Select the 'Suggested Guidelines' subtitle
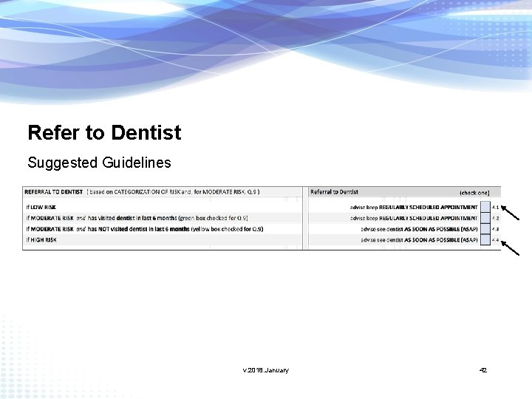532x399 pixels. pyautogui.click(x=99, y=163)
